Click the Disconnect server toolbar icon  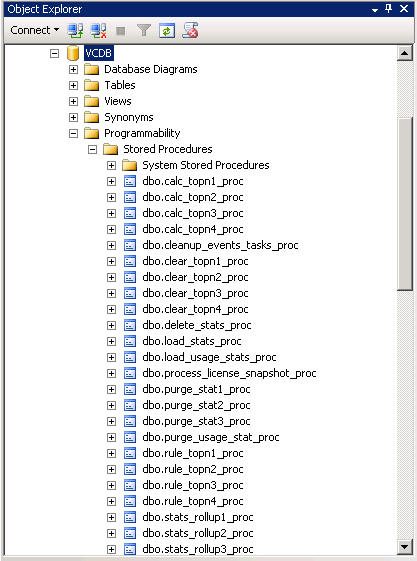click(98, 30)
